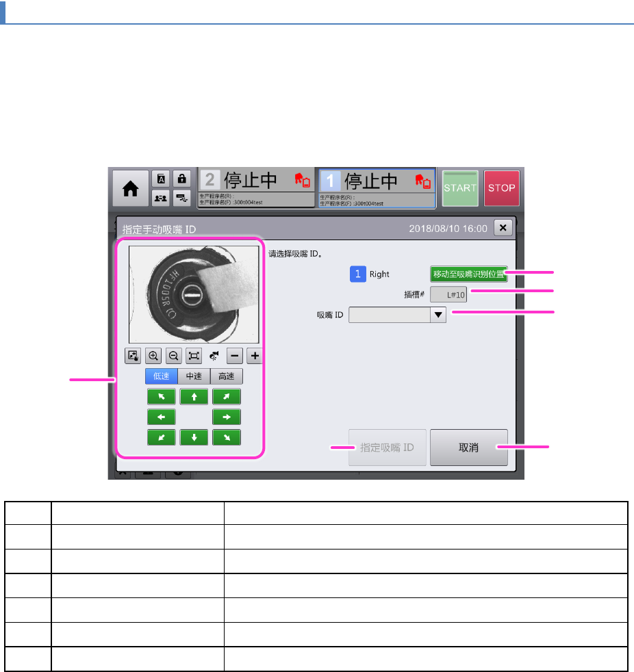Click the 2018/08/10 16:00 timestamp
Image resolution: width=634 pixels, height=672 pixels.
[448, 229]
